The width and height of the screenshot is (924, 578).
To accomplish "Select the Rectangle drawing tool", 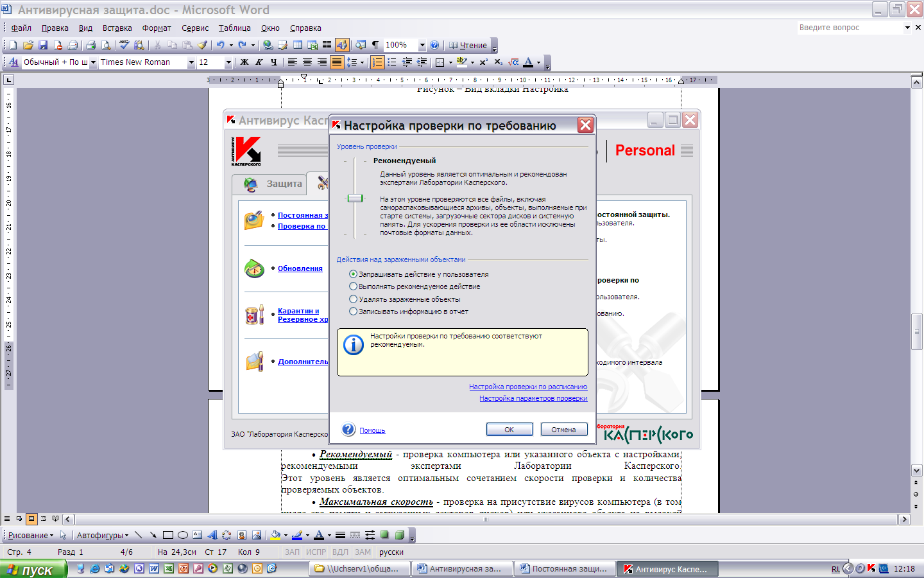I will pos(168,535).
